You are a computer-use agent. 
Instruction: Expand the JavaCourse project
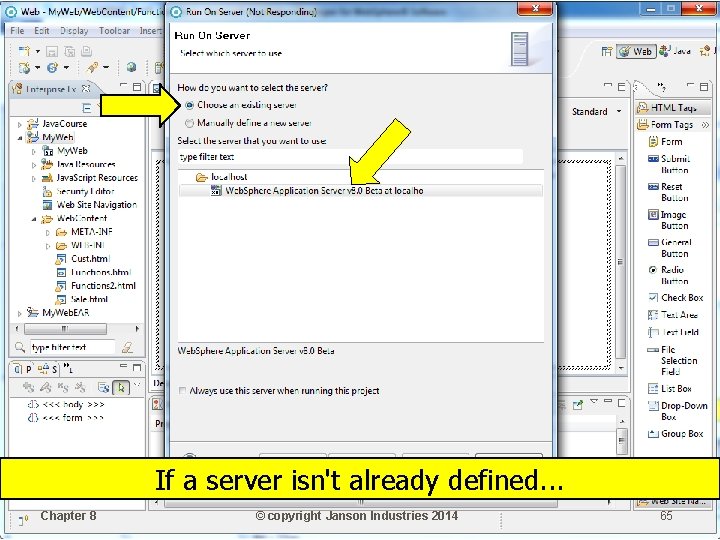[19, 124]
